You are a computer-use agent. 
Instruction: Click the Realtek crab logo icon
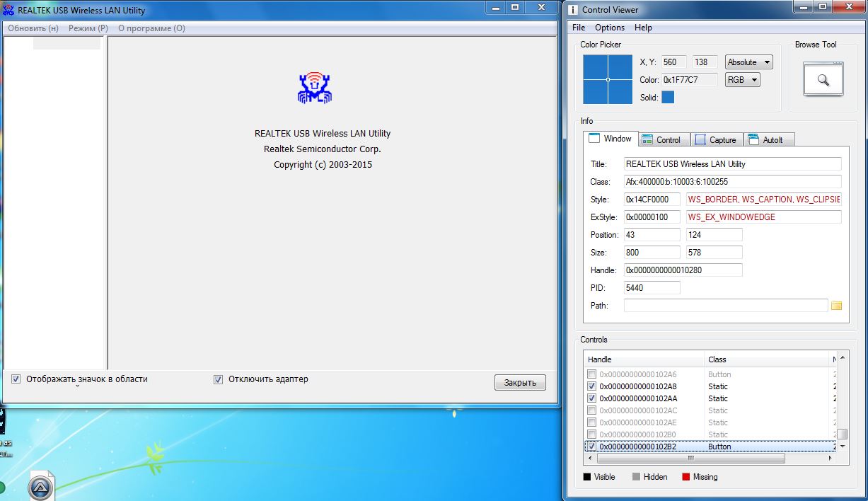[x=315, y=88]
